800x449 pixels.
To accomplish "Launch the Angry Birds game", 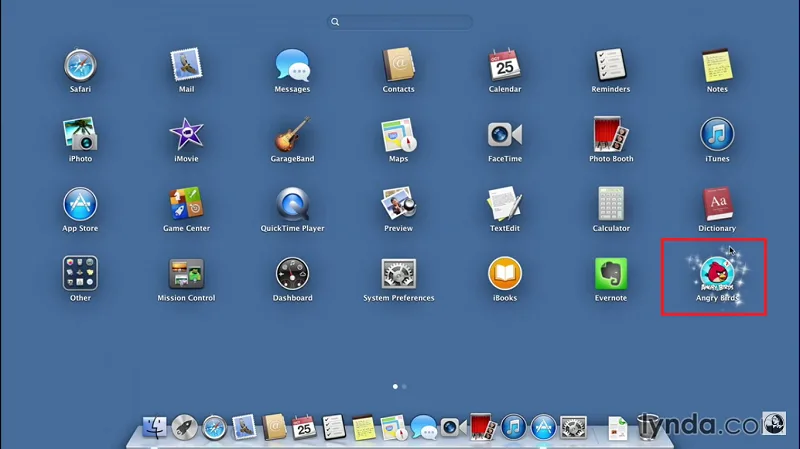I will pyautogui.click(x=717, y=273).
